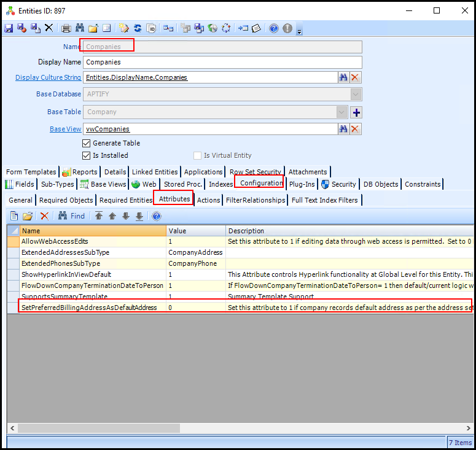This screenshot has height=450, width=476.
Task: Switch to the Attributes sub-tab
Action: (174, 199)
